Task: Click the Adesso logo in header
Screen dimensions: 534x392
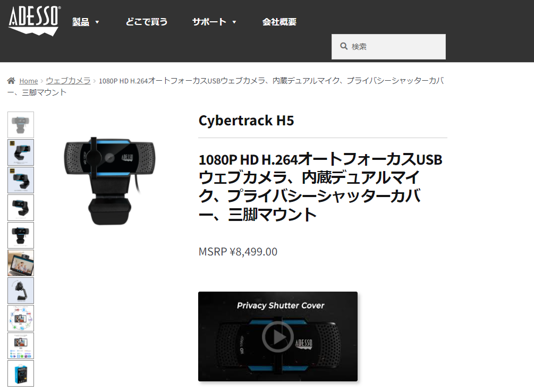Action: [x=34, y=20]
